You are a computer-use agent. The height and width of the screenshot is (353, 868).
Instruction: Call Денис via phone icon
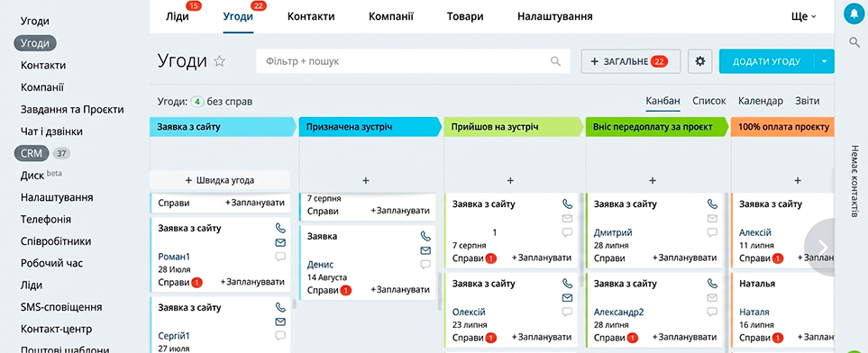(425, 236)
